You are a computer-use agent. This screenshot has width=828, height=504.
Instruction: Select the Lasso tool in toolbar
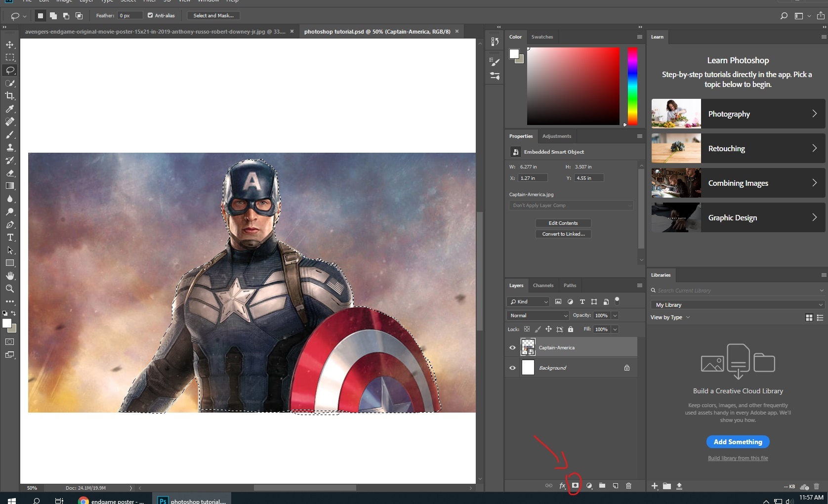point(10,70)
